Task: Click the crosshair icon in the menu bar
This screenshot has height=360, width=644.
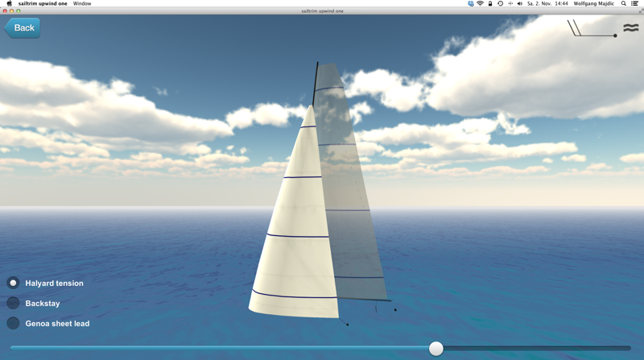Action: [x=510, y=3]
